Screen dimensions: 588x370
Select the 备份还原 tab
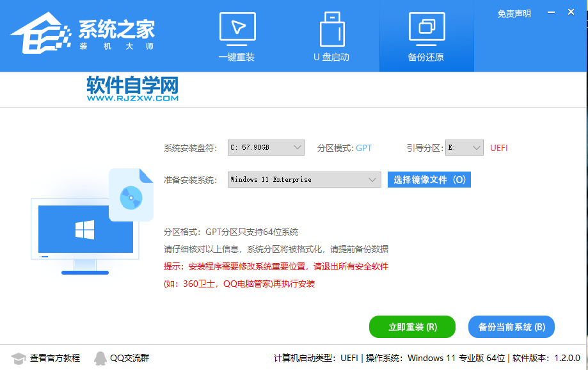pyautogui.click(x=426, y=36)
